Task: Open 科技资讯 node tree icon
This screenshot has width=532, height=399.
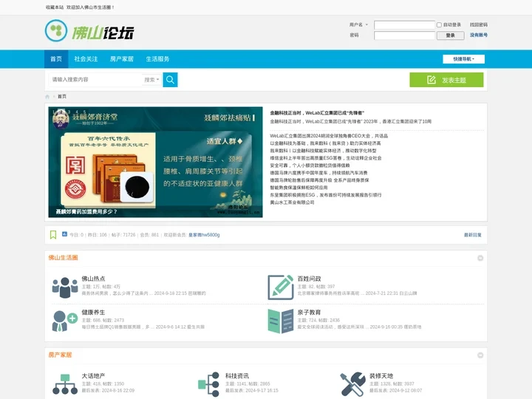Action: tap(208, 384)
